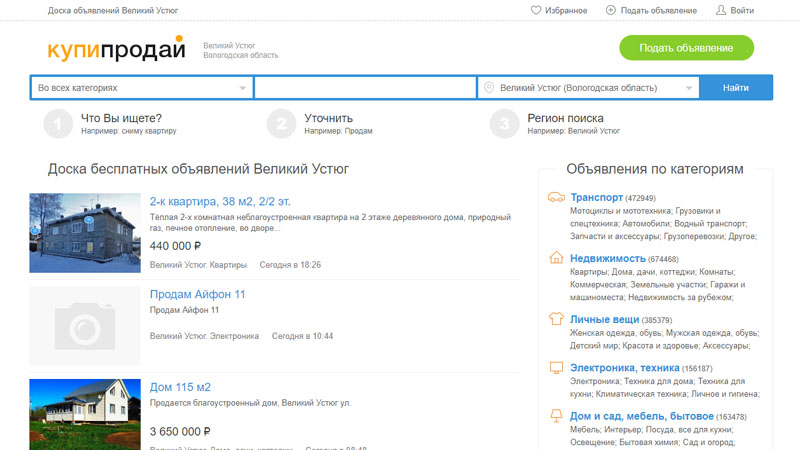Click Мотоциклы и мототехника subcategory
Image resolution: width=800 pixels, height=450 pixels.
point(620,211)
